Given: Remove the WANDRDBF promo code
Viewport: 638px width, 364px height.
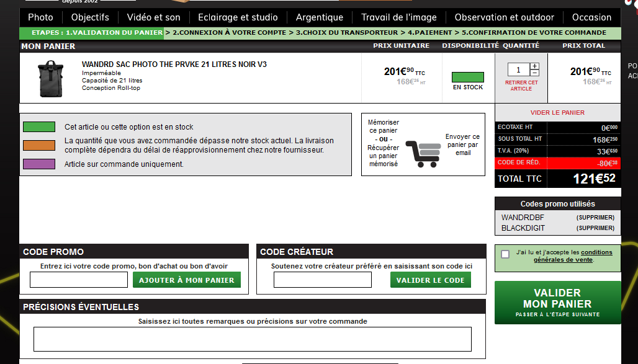Looking at the screenshot, I should tap(595, 218).
